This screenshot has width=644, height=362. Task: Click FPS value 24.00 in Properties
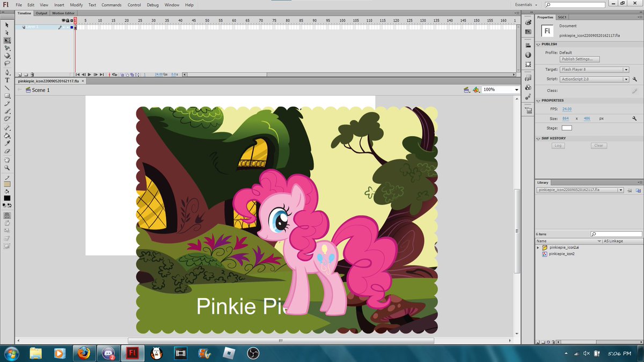point(567,109)
